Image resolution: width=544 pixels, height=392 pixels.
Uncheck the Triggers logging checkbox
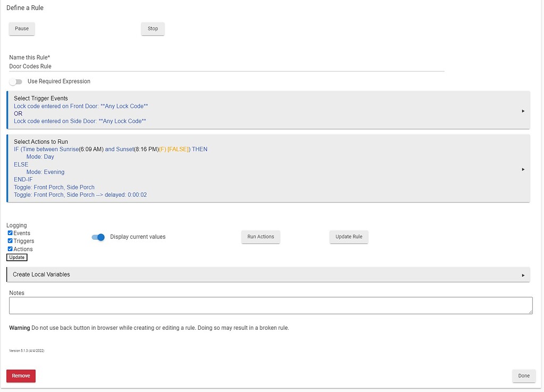pyautogui.click(x=10, y=241)
